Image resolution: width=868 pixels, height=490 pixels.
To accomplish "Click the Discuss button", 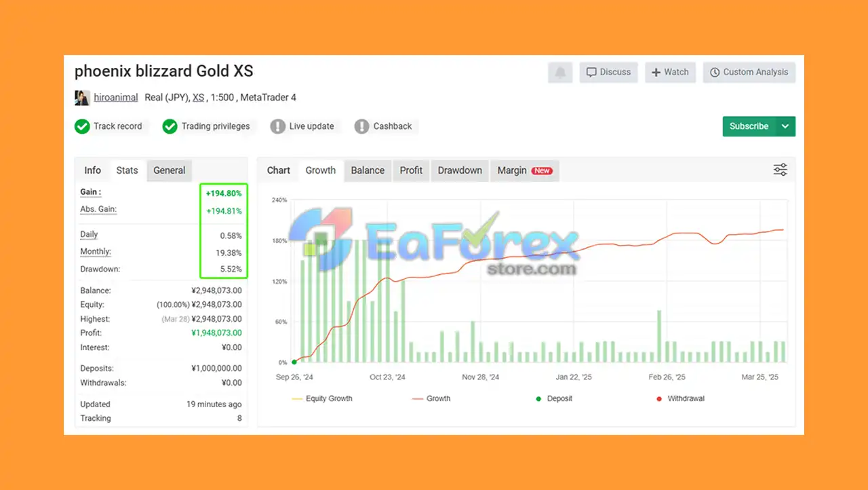I will click(608, 73).
